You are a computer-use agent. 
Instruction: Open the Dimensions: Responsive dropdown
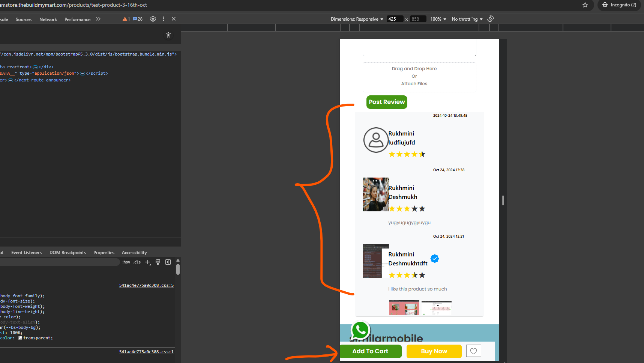pos(357,19)
